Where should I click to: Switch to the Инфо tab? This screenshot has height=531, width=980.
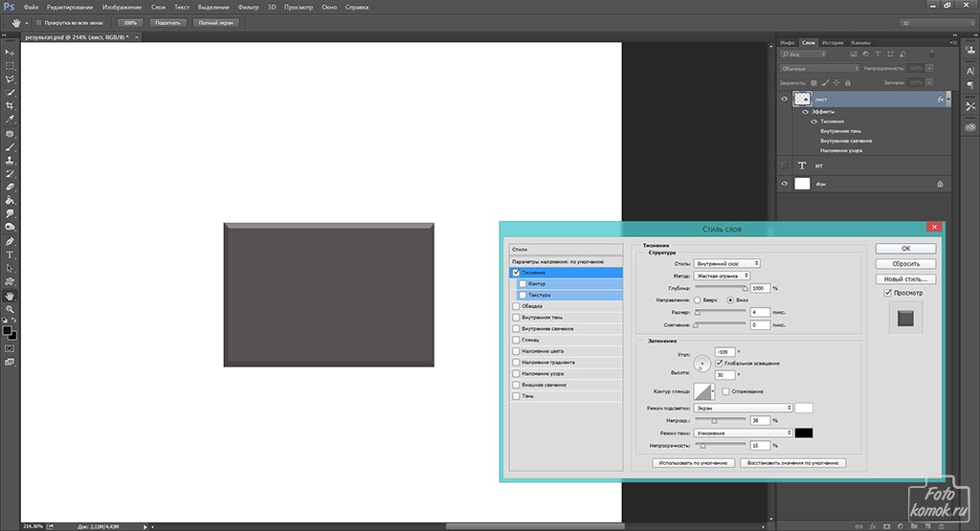coord(788,42)
